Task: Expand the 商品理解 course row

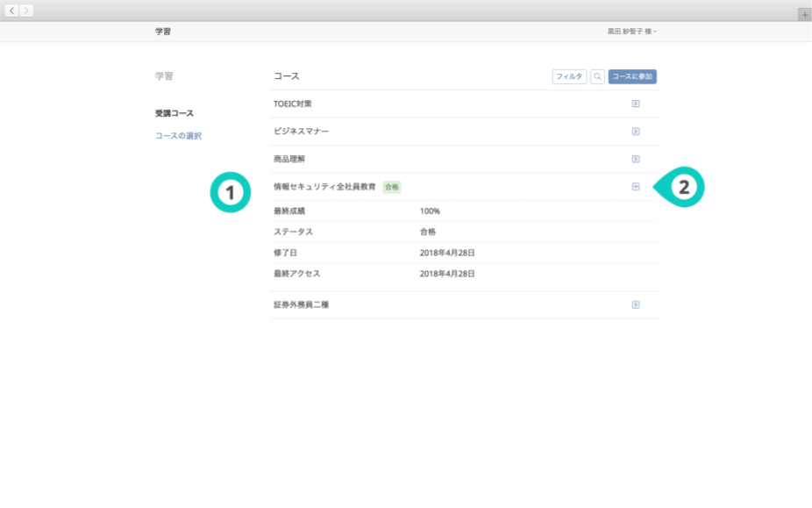Action: click(636, 160)
